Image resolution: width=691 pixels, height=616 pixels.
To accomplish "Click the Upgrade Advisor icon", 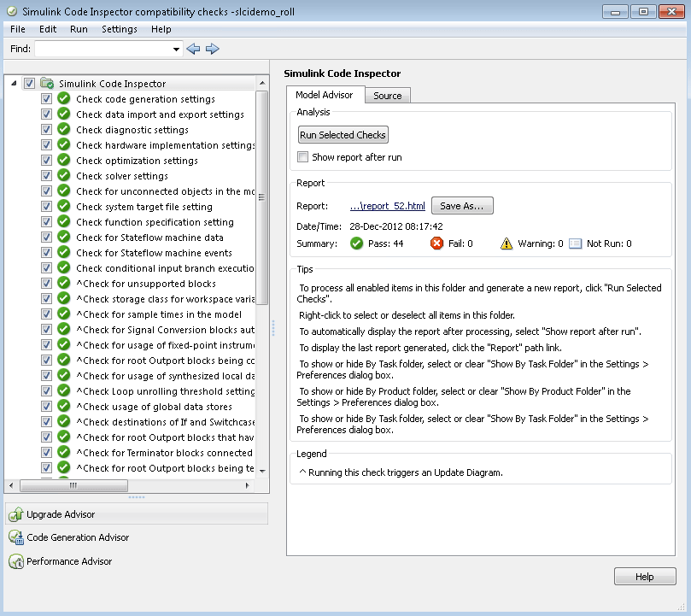I will coord(15,514).
